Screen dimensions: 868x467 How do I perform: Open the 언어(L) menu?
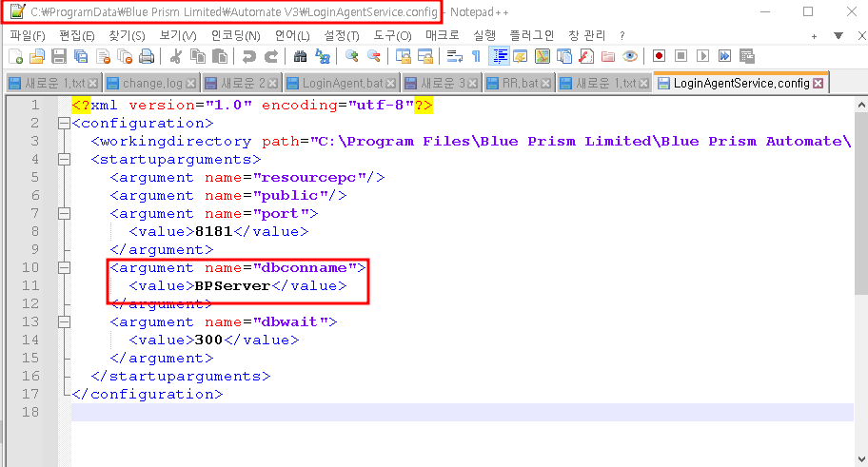(292, 35)
